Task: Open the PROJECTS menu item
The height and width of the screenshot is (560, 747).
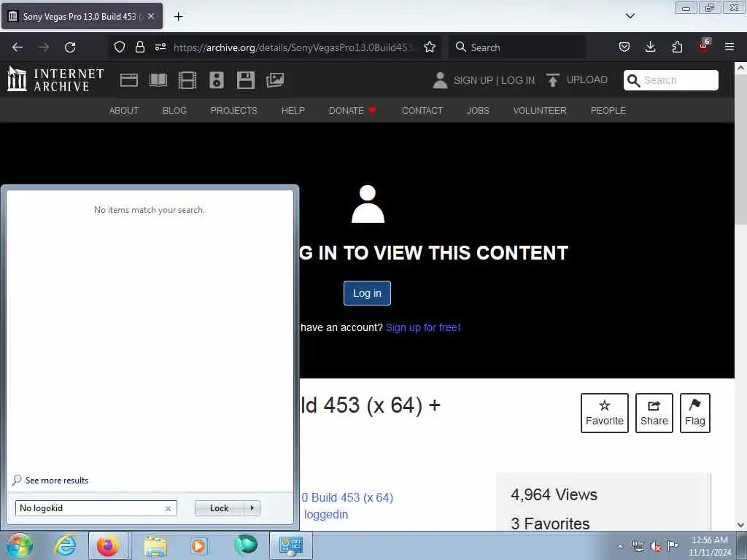Action: point(234,111)
